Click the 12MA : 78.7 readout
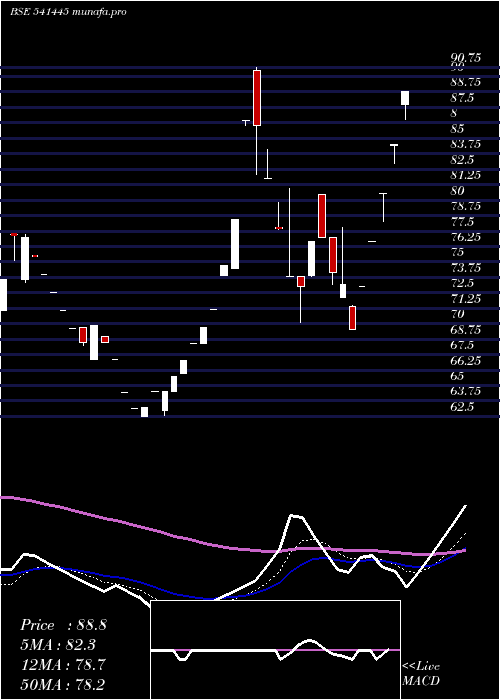500x700 pixels. pos(63,665)
